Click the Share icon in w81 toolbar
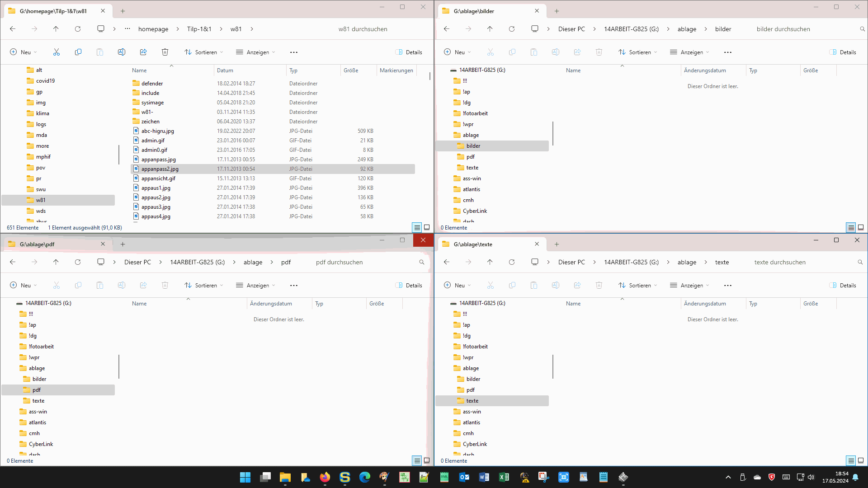The height and width of the screenshot is (488, 868). [143, 52]
